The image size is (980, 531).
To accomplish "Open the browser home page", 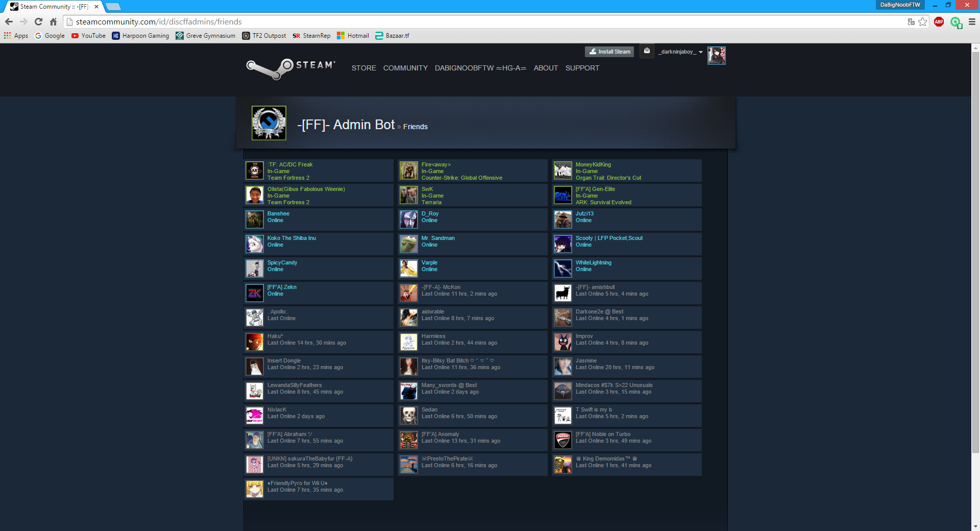I will tap(53, 21).
